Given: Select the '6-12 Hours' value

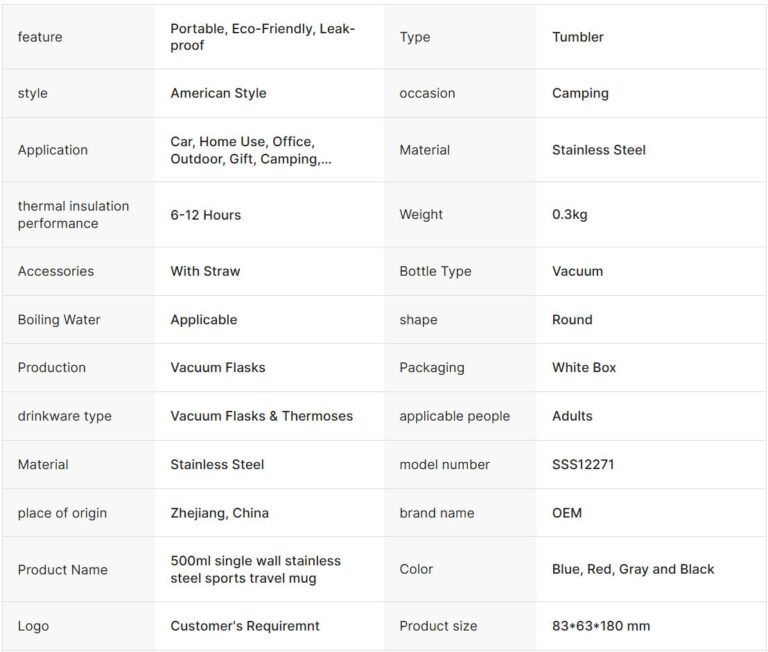Looking at the screenshot, I should pyautogui.click(x=205, y=214).
